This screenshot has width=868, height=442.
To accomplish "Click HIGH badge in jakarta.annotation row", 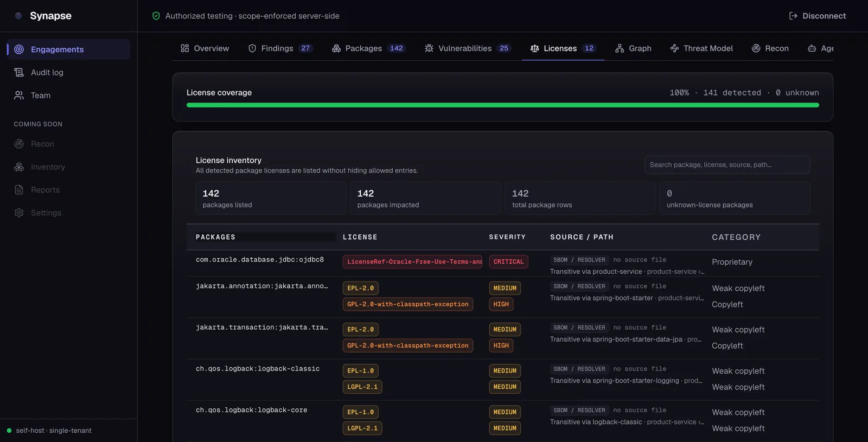I will pyautogui.click(x=501, y=304).
